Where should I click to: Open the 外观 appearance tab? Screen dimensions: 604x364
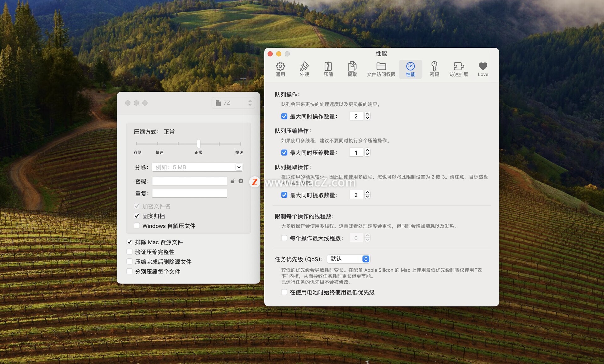click(x=304, y=69)
